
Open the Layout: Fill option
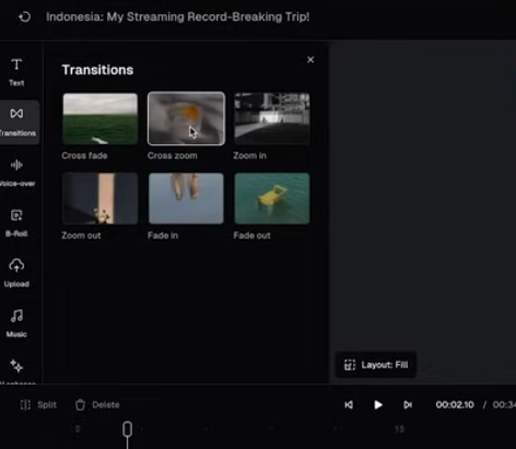coord(376,365)
